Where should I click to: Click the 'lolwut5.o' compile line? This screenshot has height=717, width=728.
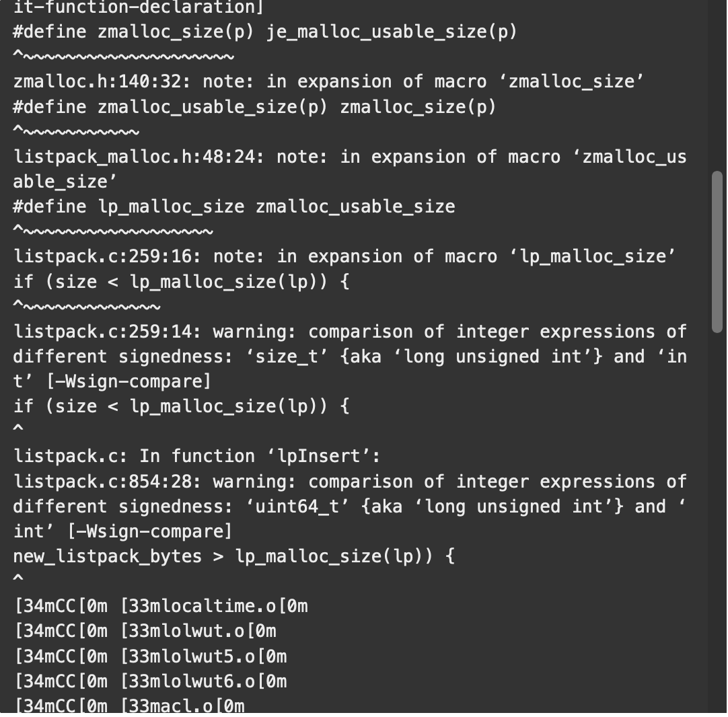(x=151, y=656)
